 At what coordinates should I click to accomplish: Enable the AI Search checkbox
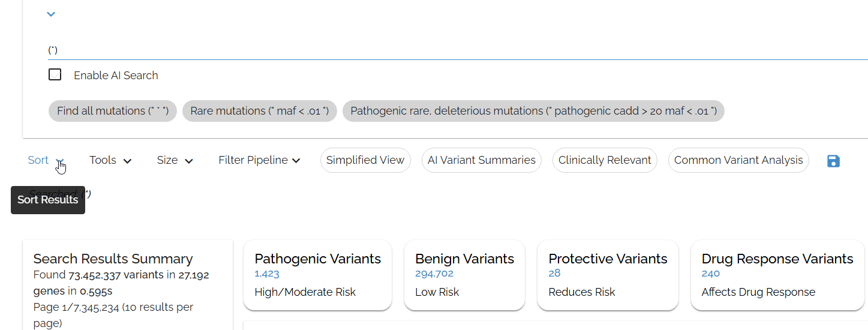click(x=55, y=75)
